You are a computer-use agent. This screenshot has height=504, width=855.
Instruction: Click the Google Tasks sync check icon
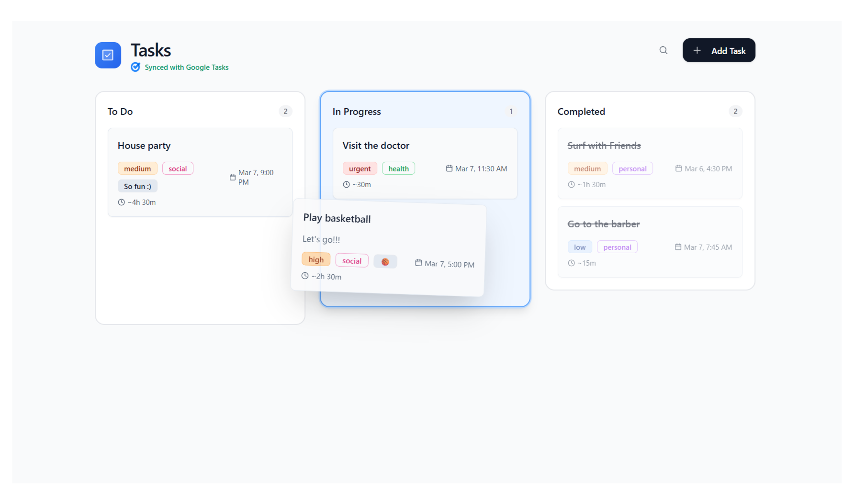click(x=135, y=67)
